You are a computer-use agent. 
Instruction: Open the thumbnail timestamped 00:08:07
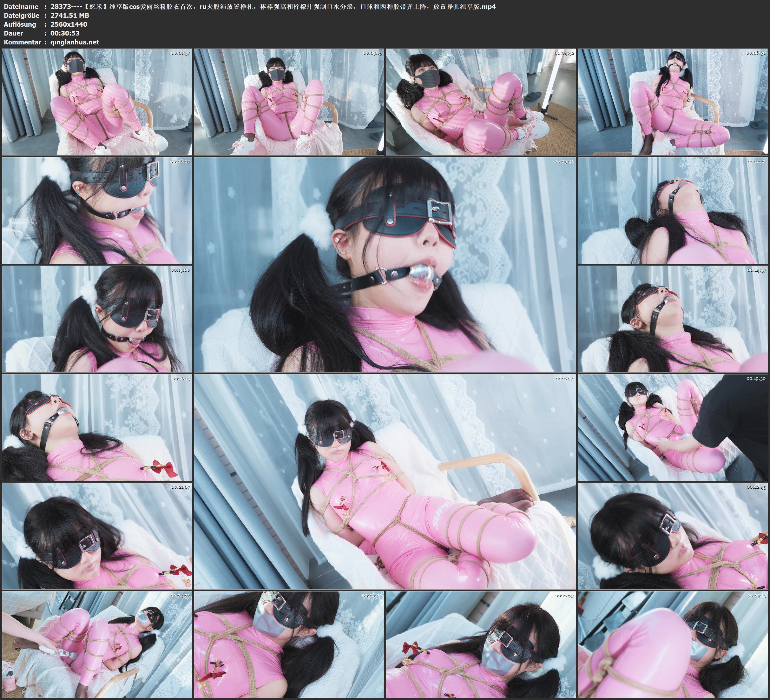97,210
